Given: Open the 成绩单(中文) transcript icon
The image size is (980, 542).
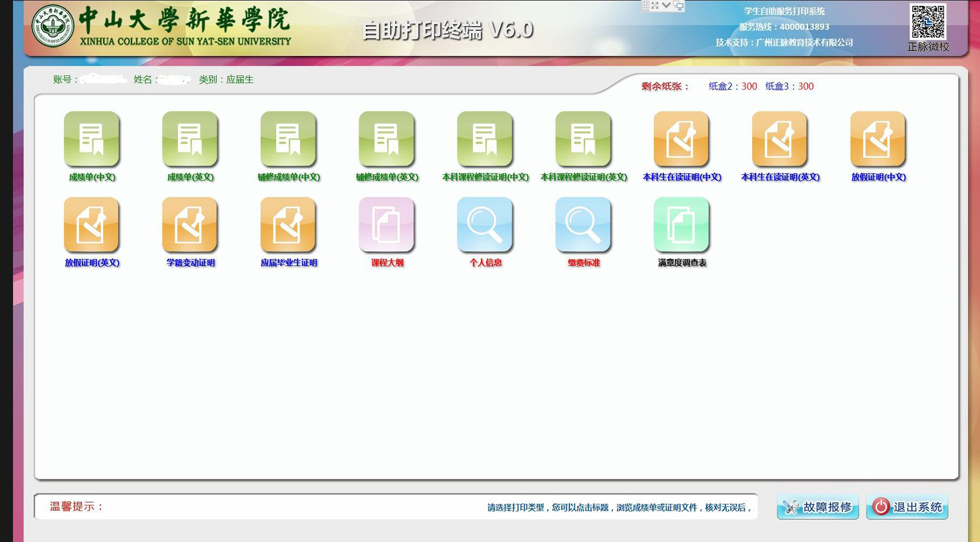Looking at the screenshot, I should pos(91,139).
